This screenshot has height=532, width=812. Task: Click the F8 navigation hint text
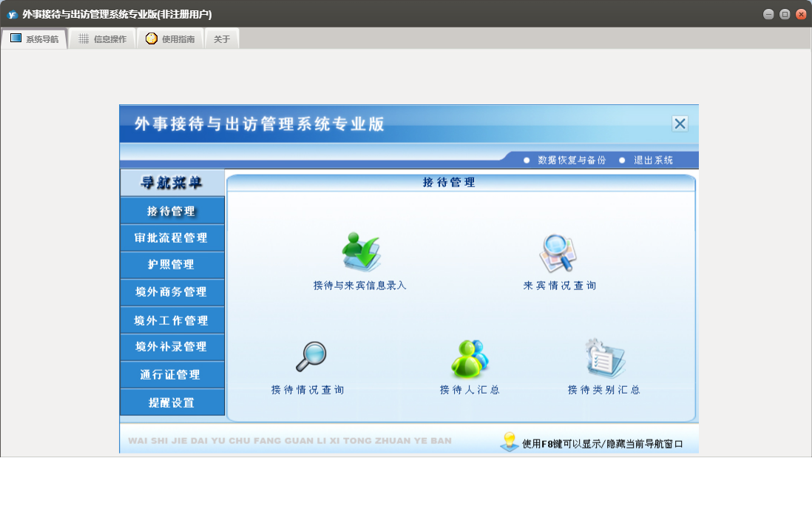point(602,444)
